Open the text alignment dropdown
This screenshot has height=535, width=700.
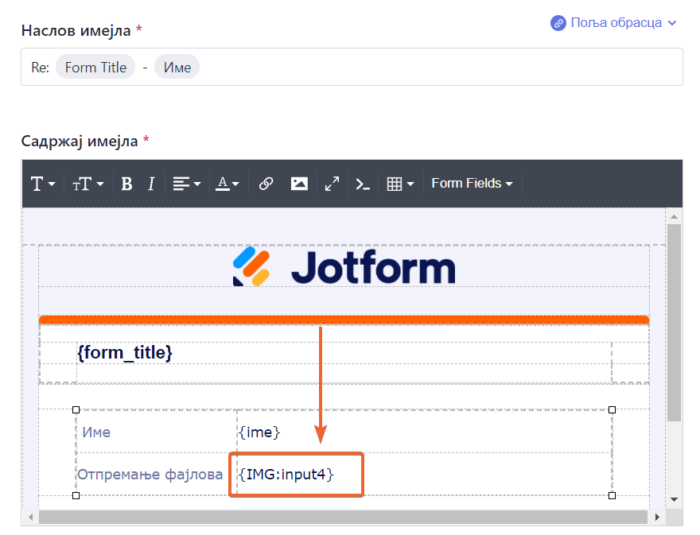[187, 184]
